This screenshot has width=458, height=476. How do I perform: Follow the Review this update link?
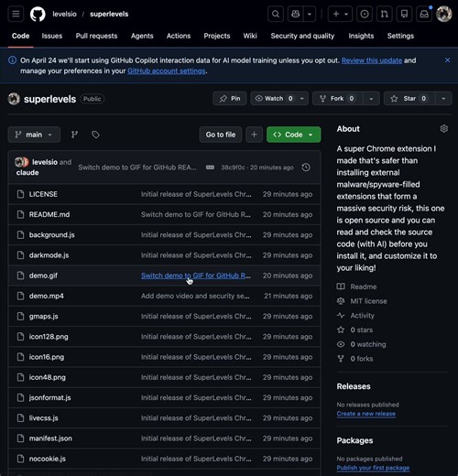[x=372, y=60]
